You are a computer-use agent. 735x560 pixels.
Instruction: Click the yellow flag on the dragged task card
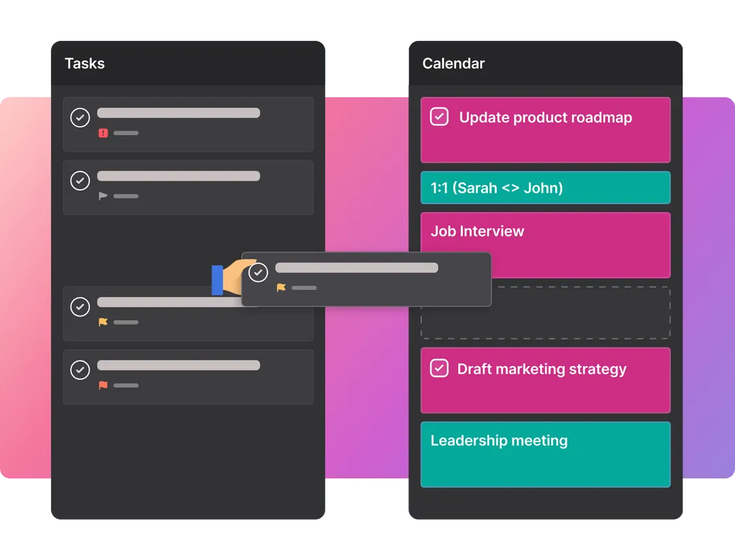pos(281,288)
